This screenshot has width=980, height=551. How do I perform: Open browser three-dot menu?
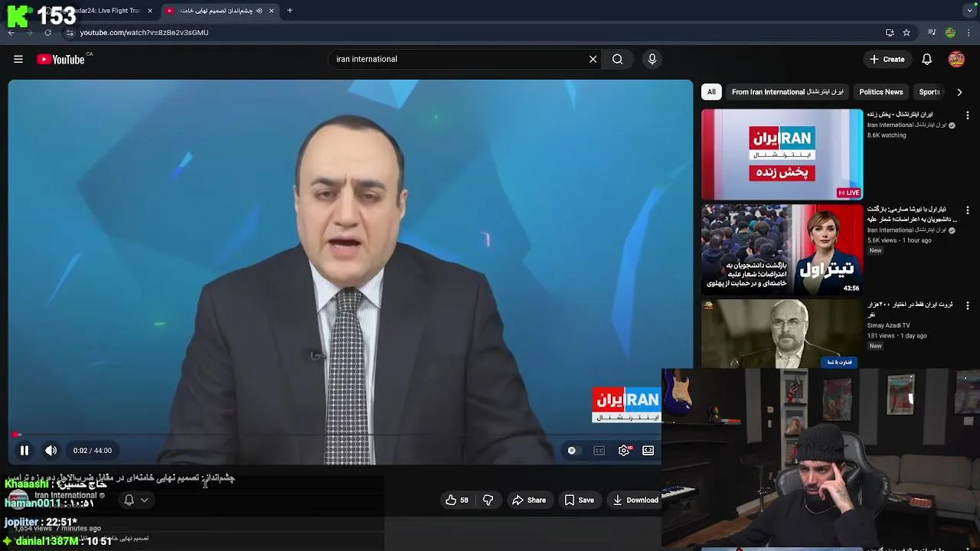tap(969, 33)
